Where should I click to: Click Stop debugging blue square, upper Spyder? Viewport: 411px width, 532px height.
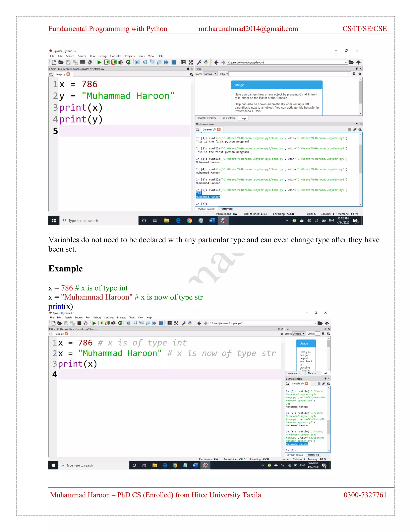click(x=174, y=62)
